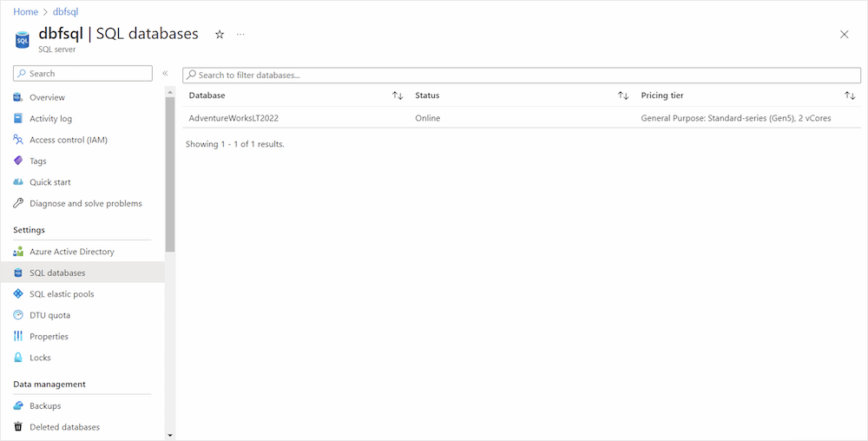Viewport: 868px width, 441px height.
Task: Click the Azure Active Directory icon
Action: pyautogui.click(x=18, y=252)
